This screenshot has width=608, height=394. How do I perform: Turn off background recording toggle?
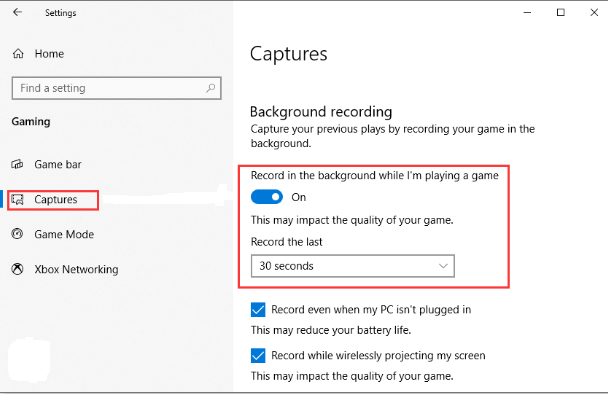point(267,197)
